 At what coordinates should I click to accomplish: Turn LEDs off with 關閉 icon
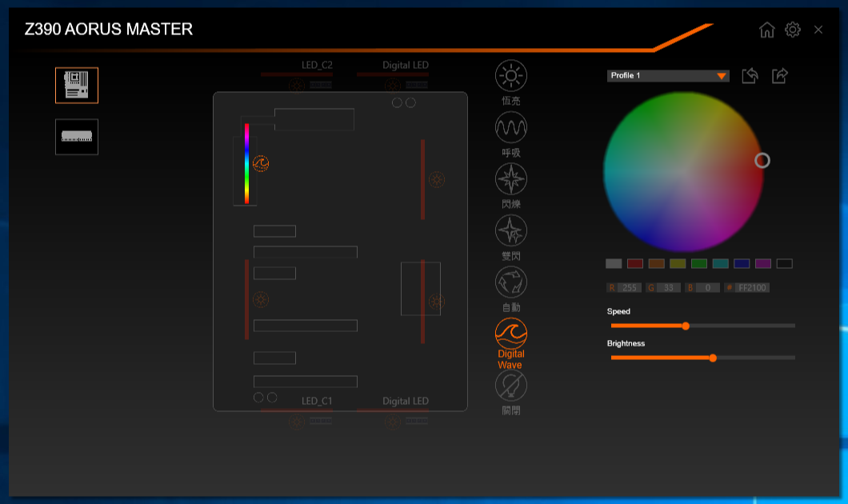click(511, 386)
